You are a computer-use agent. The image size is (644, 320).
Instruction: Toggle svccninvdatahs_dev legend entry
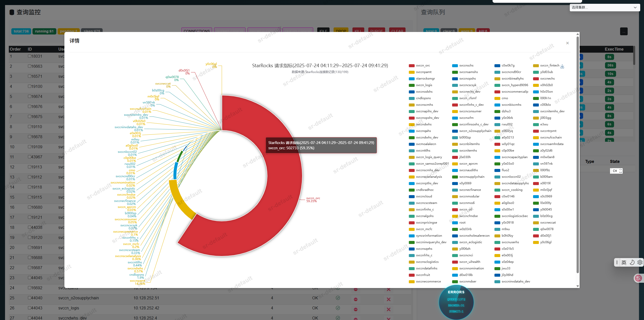pos(512,281)
